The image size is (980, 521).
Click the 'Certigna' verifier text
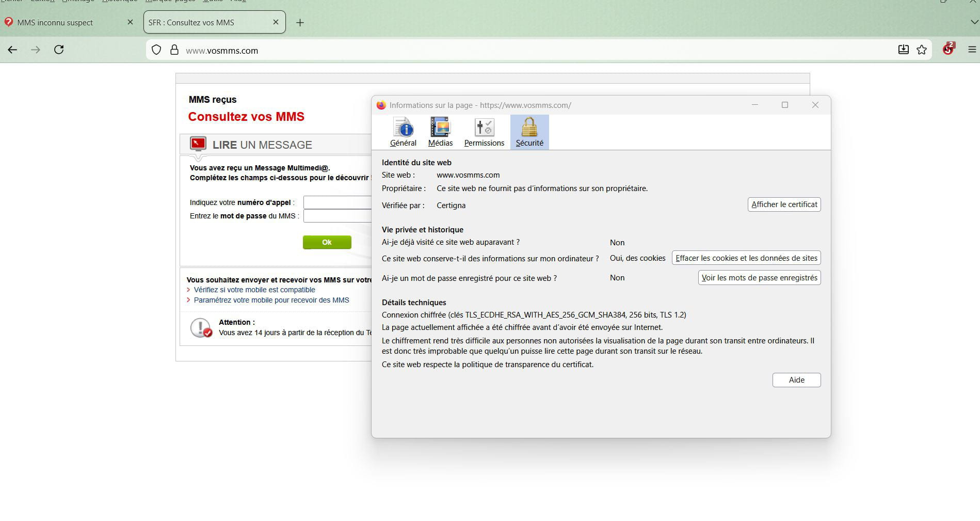(x=451, y=206)
